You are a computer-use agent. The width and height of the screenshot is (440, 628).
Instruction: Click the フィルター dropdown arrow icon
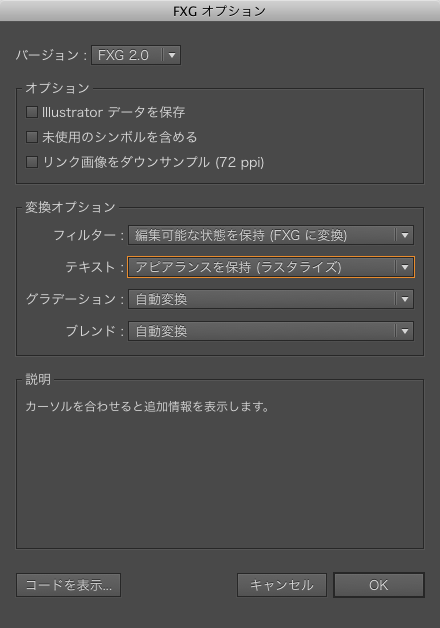tap(405, 235)
